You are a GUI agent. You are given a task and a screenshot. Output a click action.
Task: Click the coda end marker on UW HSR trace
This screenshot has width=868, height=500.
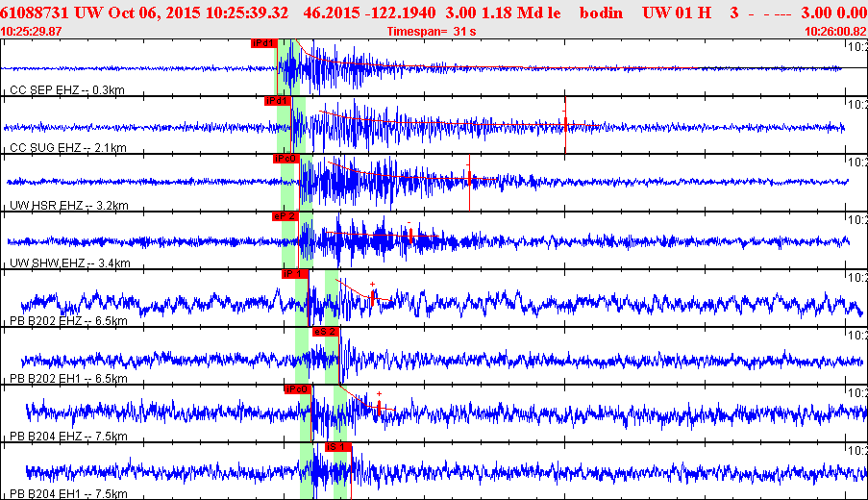pyautogui.click(x=468, y=183)
